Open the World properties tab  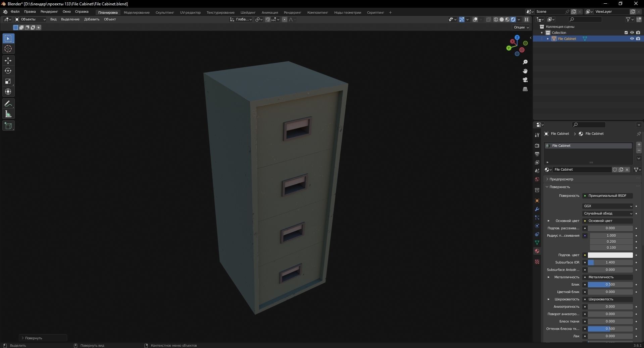coord(537,179)
